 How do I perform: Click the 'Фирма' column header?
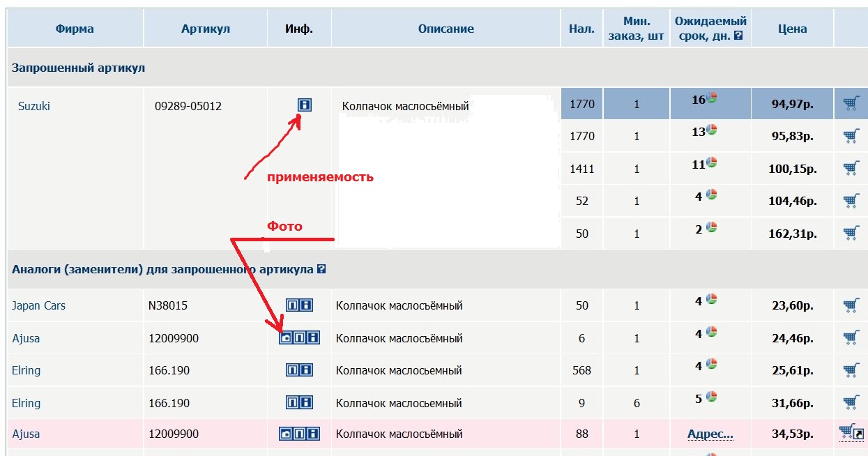pos(75,29)
